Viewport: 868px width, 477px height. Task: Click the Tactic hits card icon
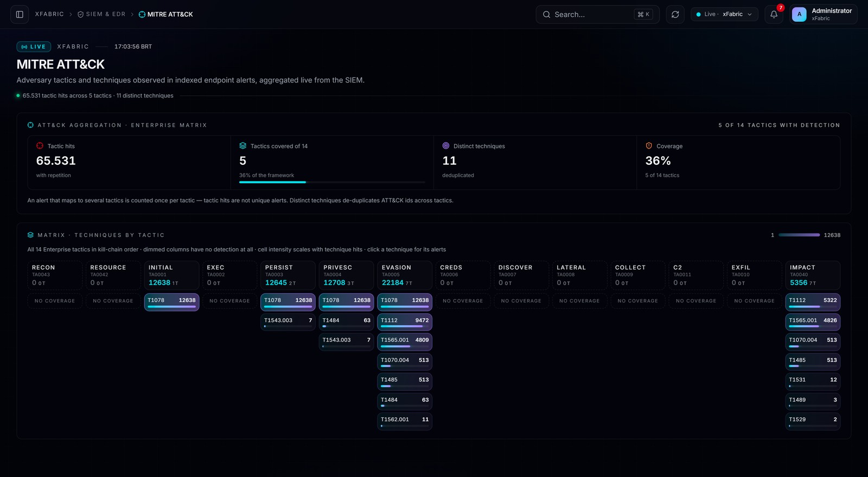(40, 146)
